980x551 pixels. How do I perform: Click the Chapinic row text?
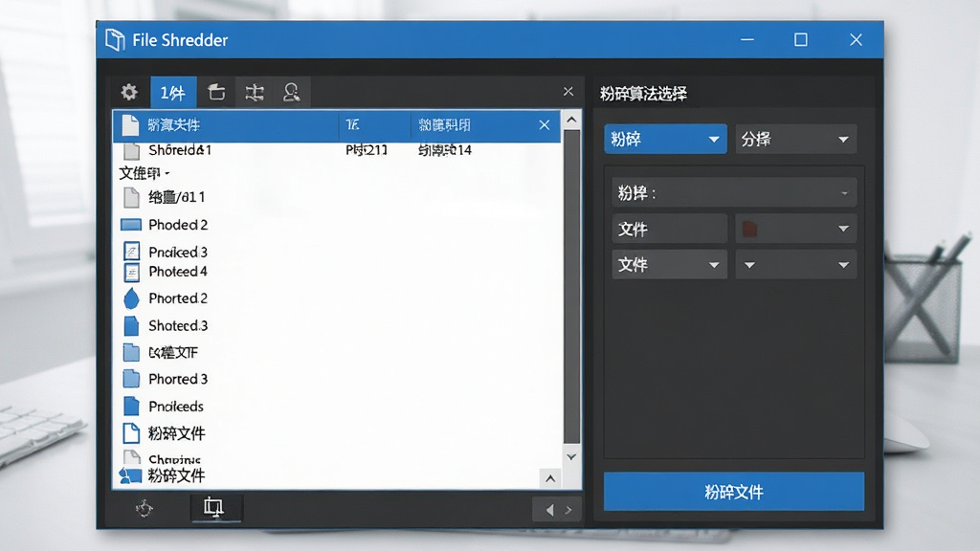174,460
